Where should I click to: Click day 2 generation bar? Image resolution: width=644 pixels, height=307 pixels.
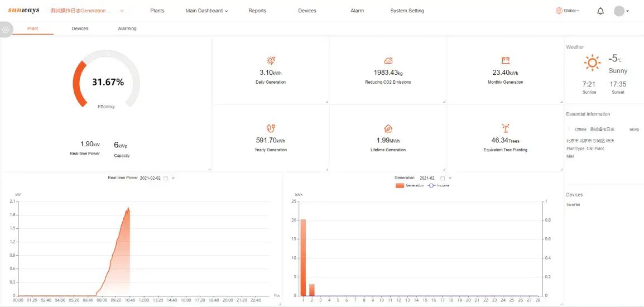pyautogui.click(x=312, y=290)
